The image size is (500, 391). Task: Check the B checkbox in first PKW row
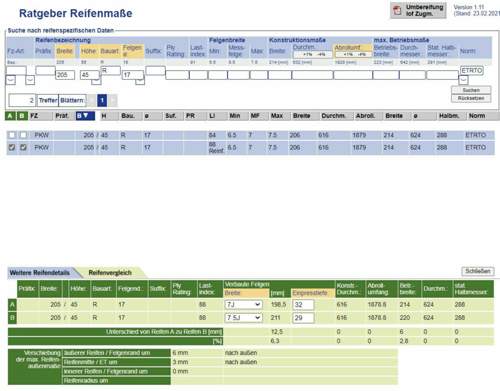23,135
